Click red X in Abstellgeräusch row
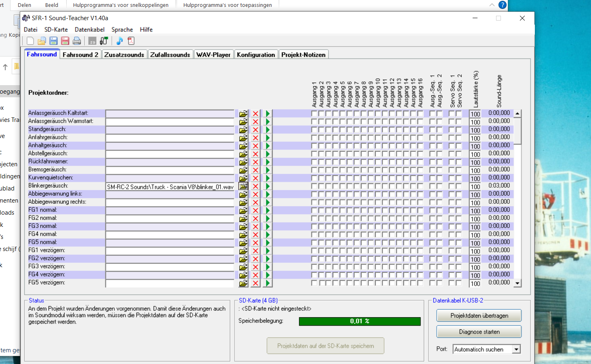 tap(255, 154)
